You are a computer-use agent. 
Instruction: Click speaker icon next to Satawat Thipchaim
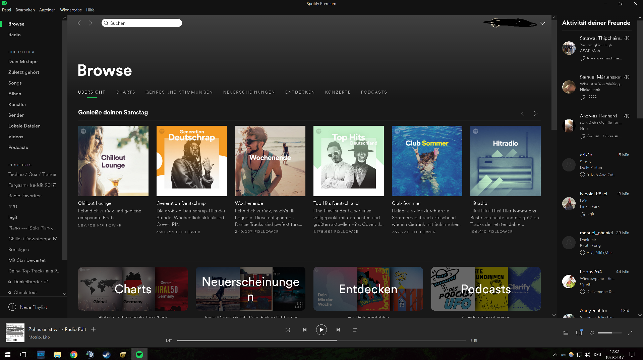627,38
